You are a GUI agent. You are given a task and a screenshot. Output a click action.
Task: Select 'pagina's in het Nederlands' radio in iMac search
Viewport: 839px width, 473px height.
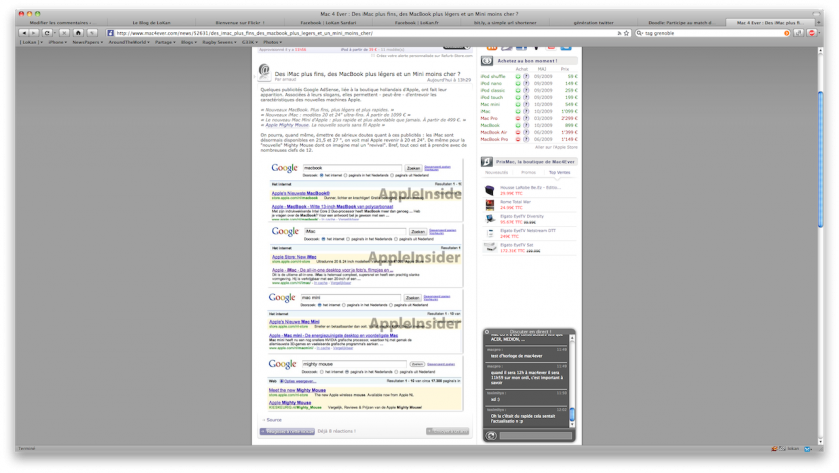348,239
